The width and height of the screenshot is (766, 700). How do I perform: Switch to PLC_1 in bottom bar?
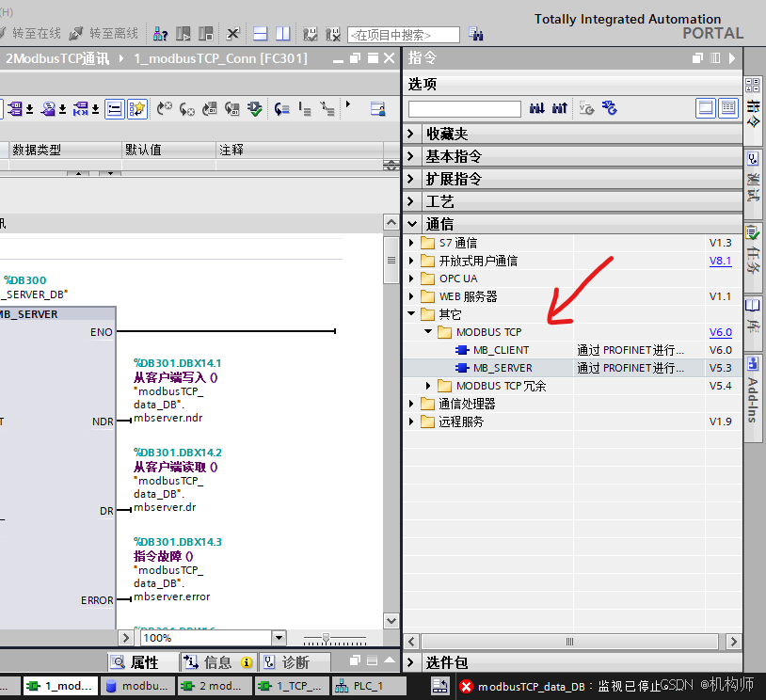pyautogui.click(x=369, y=686)
